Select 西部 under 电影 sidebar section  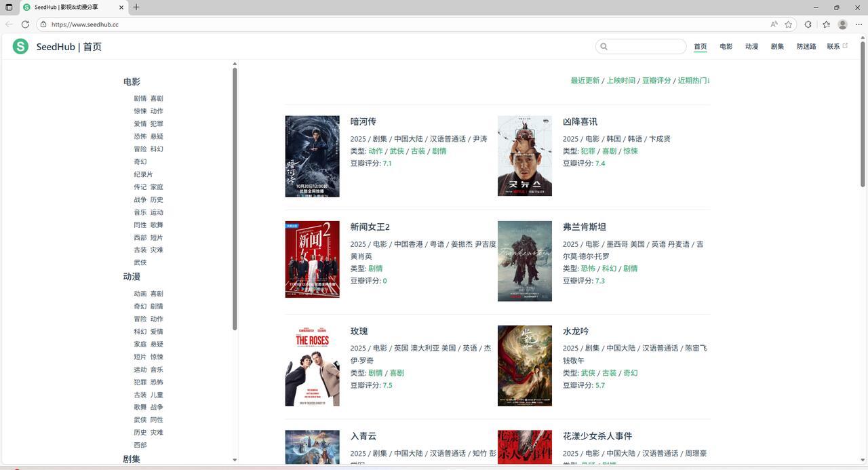pyautogui.click(x=140, y=237)
